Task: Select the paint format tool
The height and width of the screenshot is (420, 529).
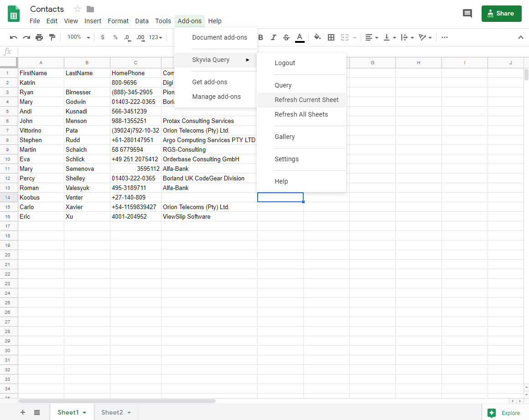Action: [x=52, y=37]
